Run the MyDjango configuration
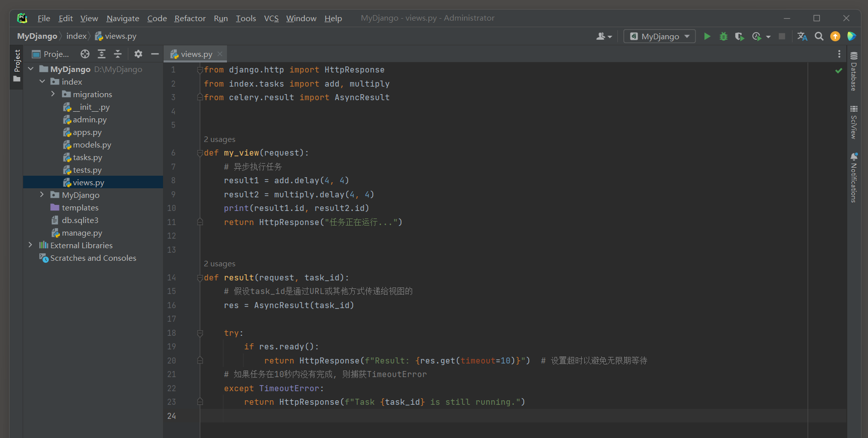 [707, 36]
